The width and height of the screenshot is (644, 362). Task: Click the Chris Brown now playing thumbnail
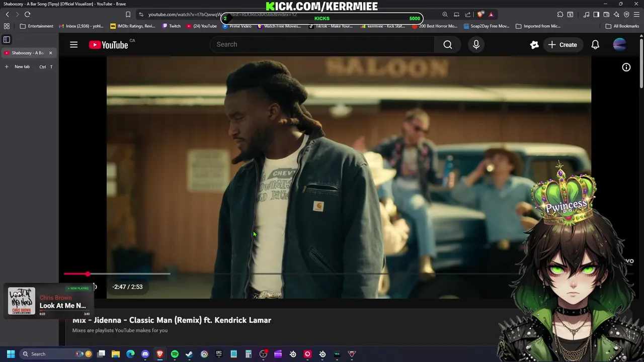[x=22, y=301]
